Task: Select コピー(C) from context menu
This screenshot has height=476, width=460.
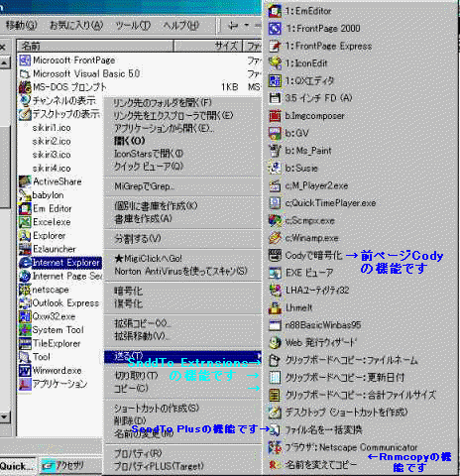Action: pyautogui.click(x=131, y=388)
